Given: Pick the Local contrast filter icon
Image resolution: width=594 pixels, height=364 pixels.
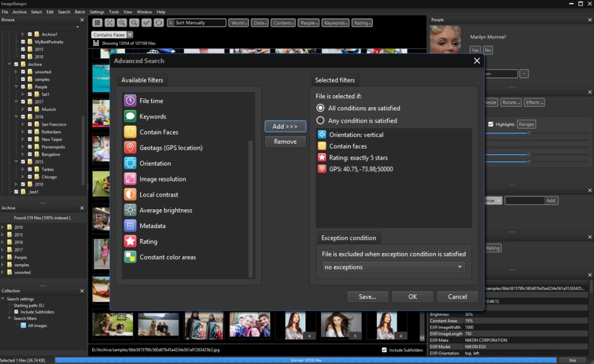Looking at the screenshot, I should click(x=130, y=195).
